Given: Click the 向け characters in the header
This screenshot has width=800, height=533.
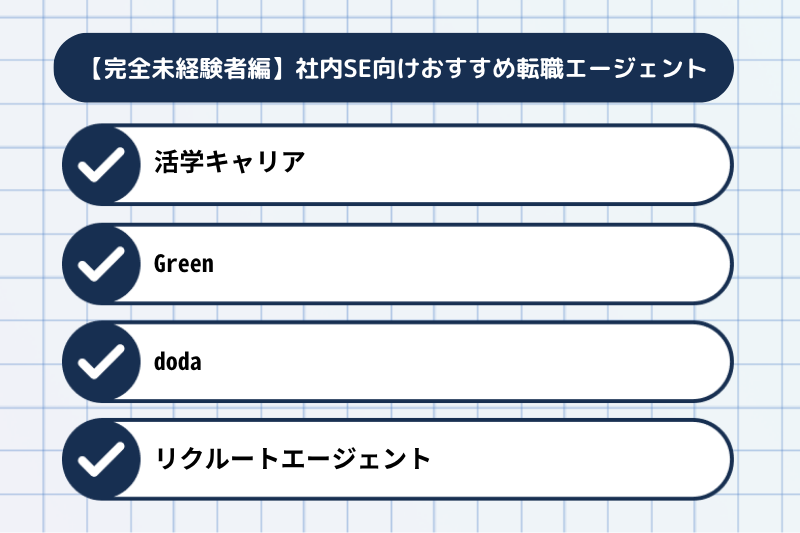Looking at the screenshot, I should click(x=396, y=68).
